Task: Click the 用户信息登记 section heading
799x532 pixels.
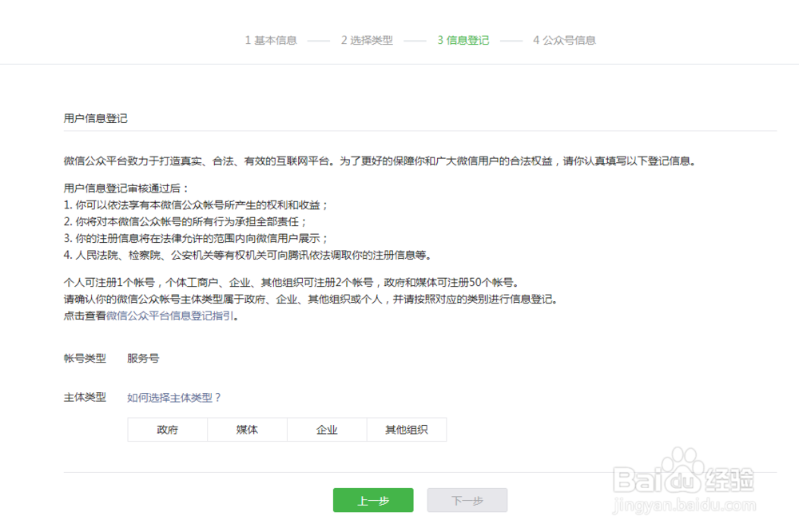Action: point(90,117)
